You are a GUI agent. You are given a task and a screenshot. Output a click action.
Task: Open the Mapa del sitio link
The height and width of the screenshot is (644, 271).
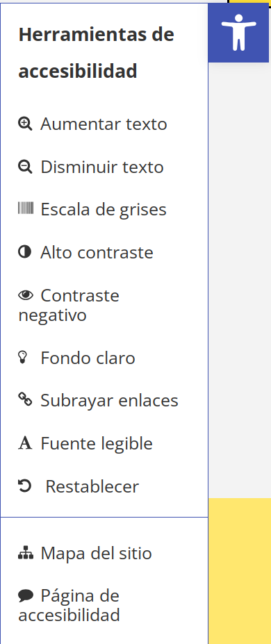point(85,553)
